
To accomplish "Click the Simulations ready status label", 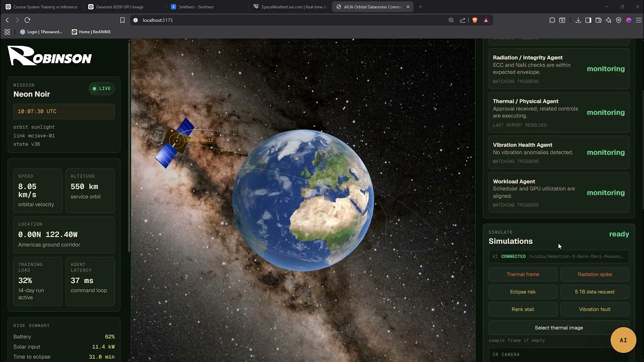I will coord(619,234).
